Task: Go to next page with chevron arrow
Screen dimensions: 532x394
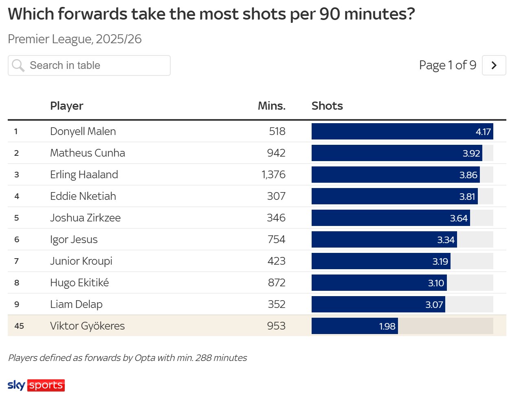Action: (494, 65)
